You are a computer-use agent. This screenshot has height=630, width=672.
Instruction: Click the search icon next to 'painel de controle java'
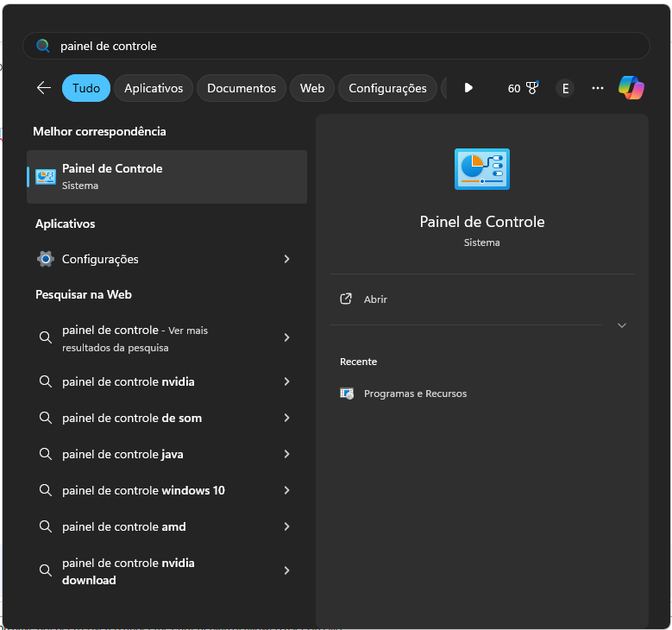[46, 454]
